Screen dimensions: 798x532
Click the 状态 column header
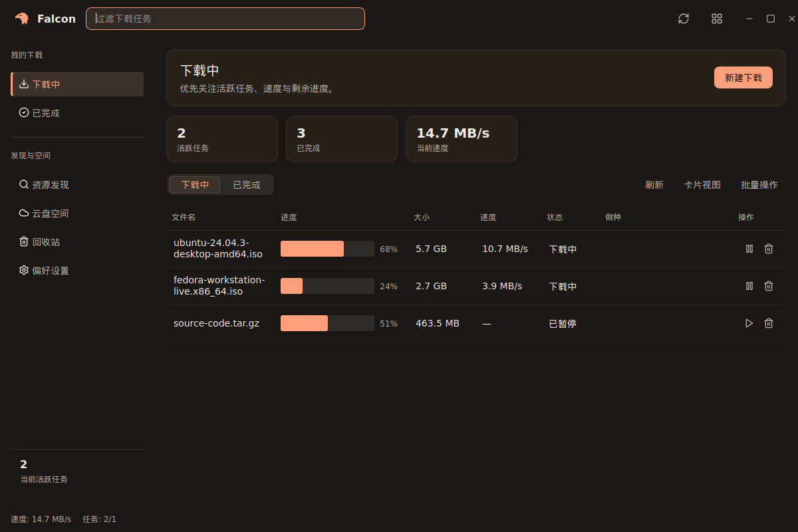coord(555,217)
